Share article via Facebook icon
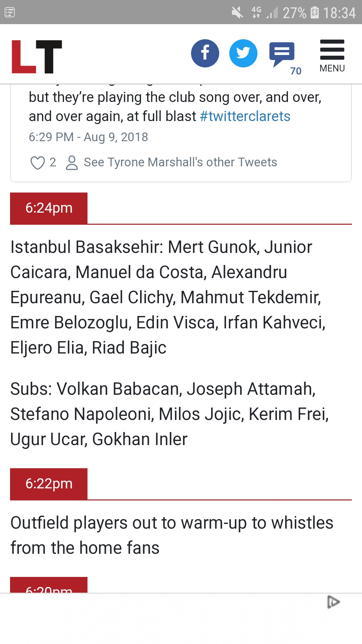Viewport: 362px width, 644px height. (205, 53)
